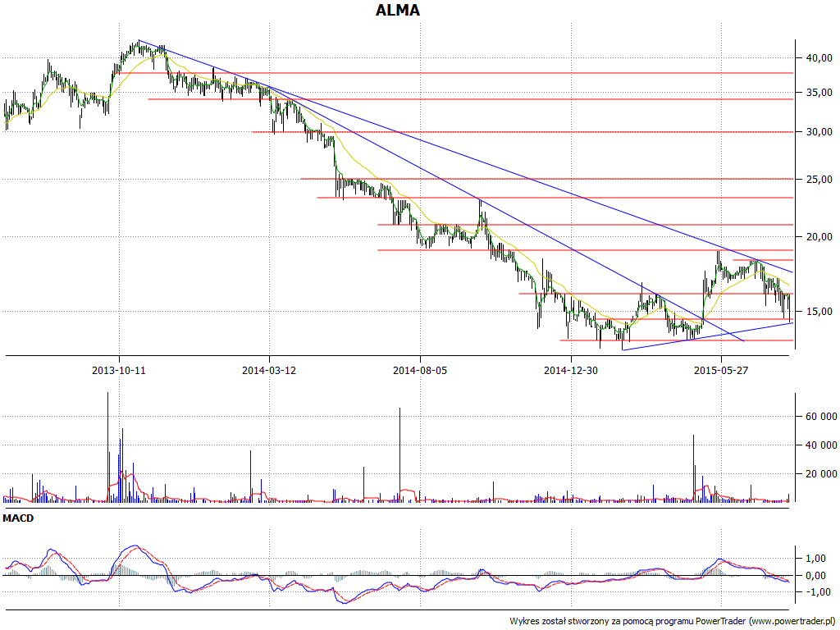
Task: Click the 30,00 price axis label
Action: coord(819,132)
